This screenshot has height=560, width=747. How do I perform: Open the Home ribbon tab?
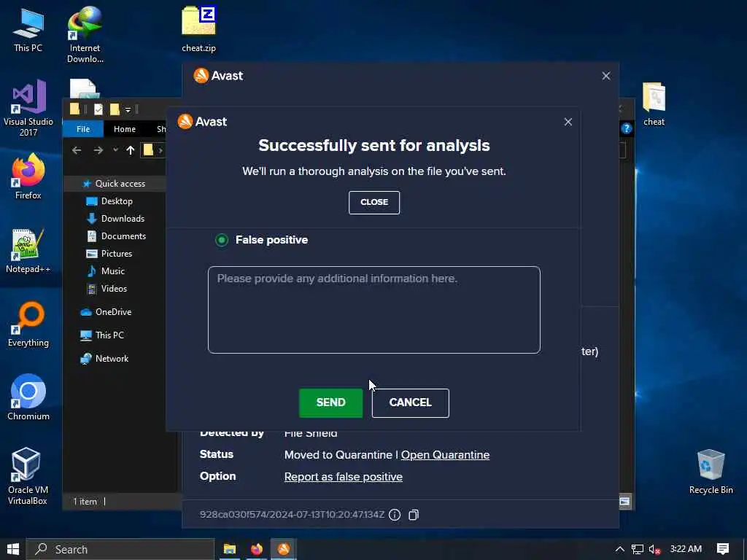[124, 129]
